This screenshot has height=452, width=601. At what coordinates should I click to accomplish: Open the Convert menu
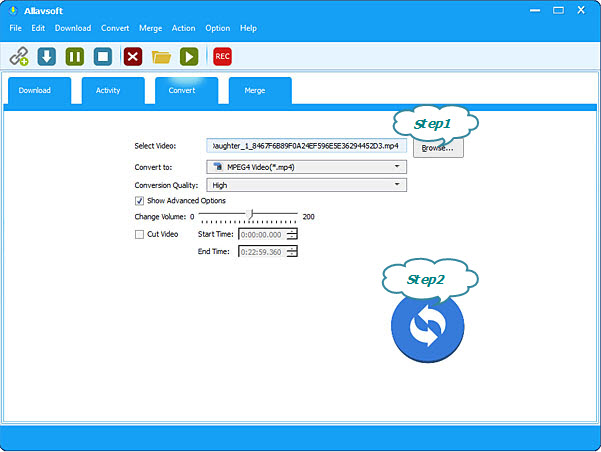pos(115,28)
